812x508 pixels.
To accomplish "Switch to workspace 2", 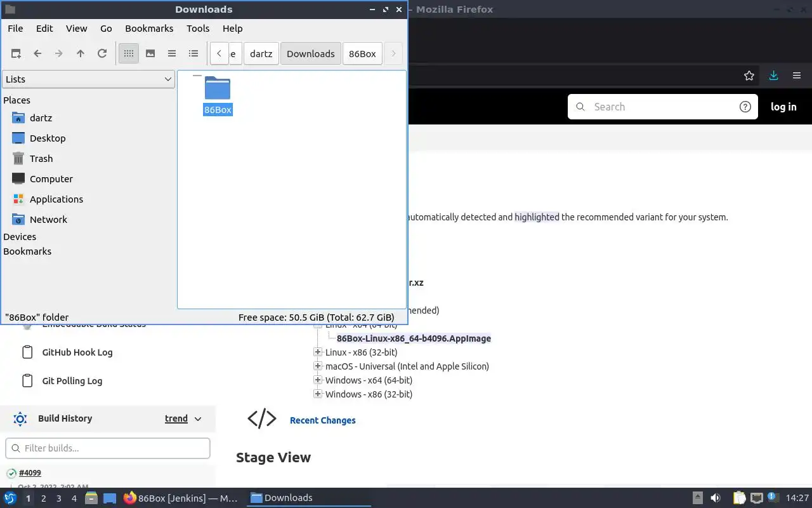I will [43, 498].
